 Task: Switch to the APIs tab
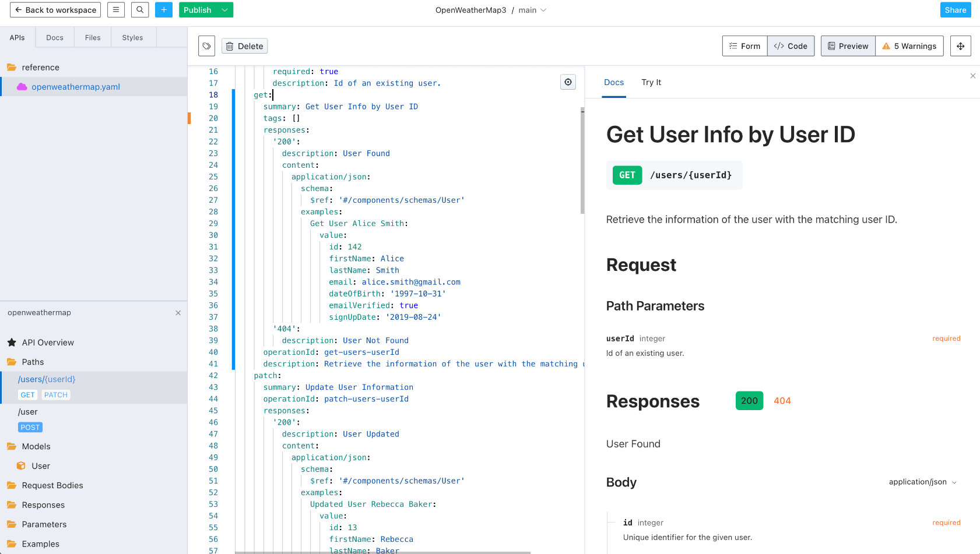17,37
